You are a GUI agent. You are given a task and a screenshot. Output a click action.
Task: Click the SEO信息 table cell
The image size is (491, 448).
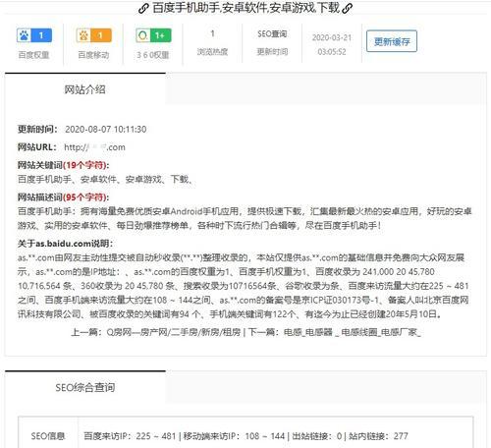coord(48,436)
